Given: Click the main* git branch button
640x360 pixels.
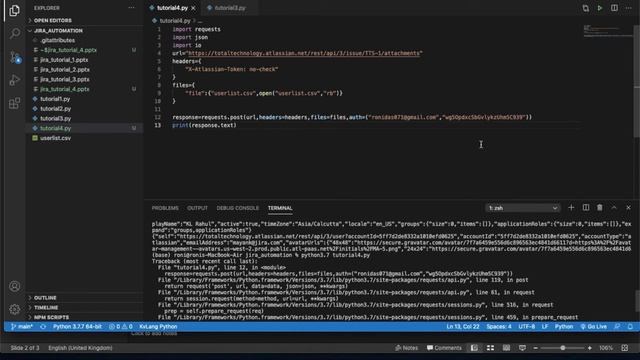Looking at the screenshot, I should pos(22,327).
